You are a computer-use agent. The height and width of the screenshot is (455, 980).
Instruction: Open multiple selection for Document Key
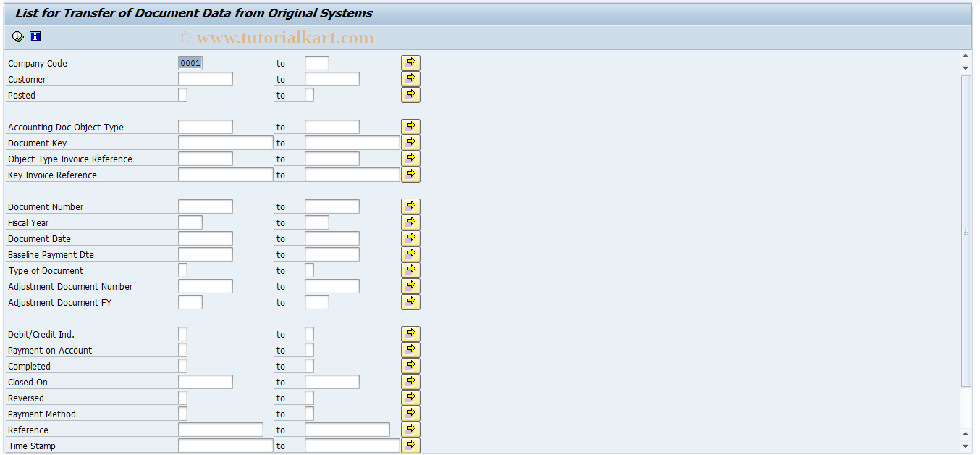point(410,143)
